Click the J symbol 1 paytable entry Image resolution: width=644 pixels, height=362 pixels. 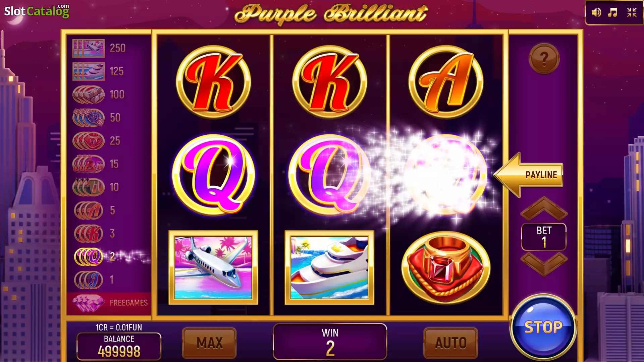tap(94, 280)
